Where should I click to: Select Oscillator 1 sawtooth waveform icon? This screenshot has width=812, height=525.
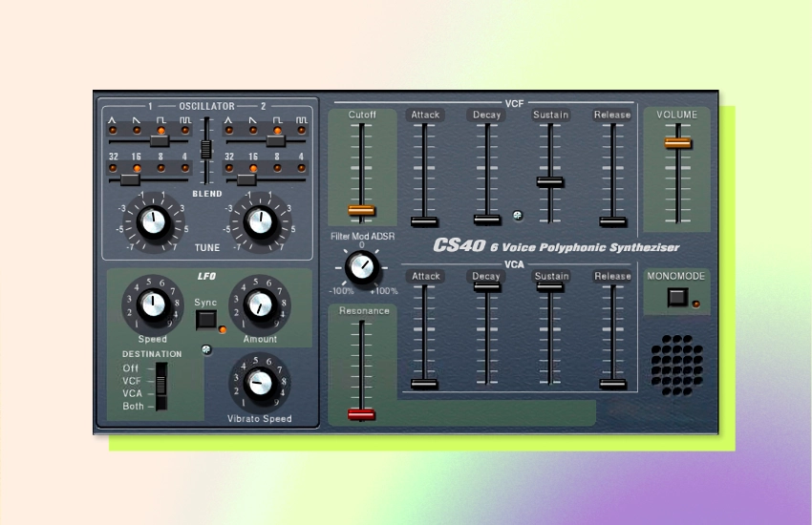tap(137, 120)
